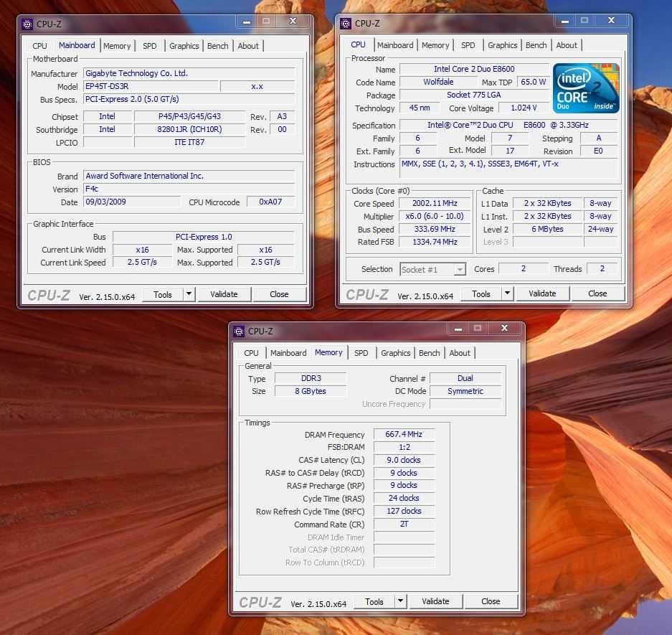The width and height of the screenshot is (672, 635).
Task: Open About tab in Memory window
Action: coord(460,353)
